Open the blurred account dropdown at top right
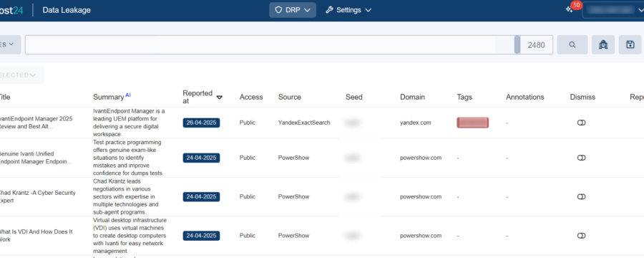This screenshot has height=258, width=644. pyautogui.click(x=613, y=10)
